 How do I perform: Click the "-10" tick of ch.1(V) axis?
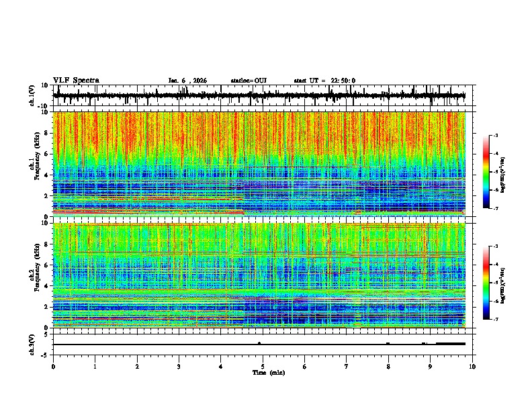(44, 106)
